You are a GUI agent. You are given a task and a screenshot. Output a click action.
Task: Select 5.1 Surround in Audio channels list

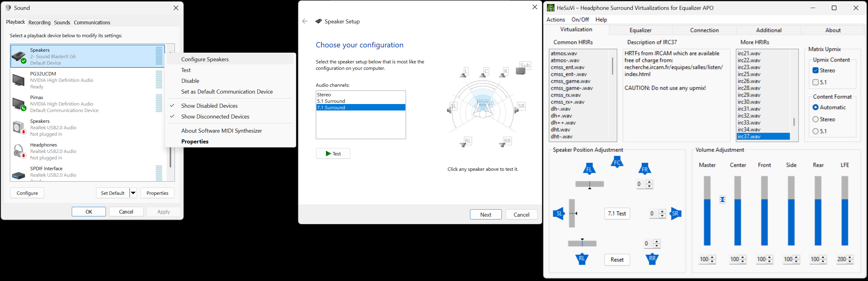pos(360,101)
